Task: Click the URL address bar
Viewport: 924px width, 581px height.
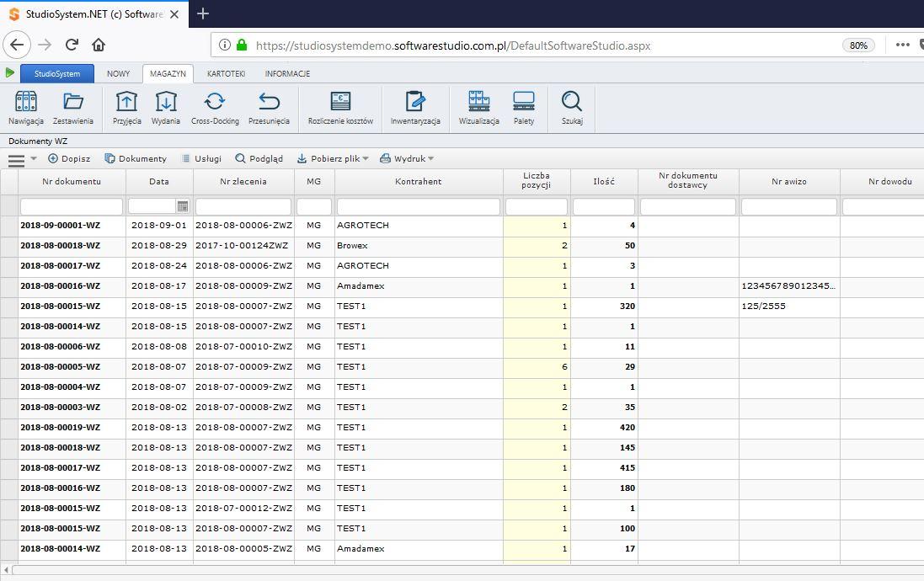Action: 452,45
